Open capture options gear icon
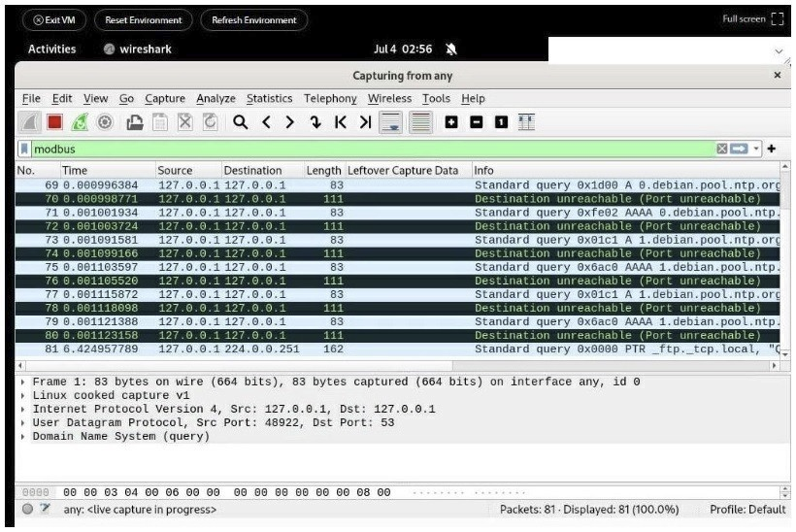 tap(105, 122)
